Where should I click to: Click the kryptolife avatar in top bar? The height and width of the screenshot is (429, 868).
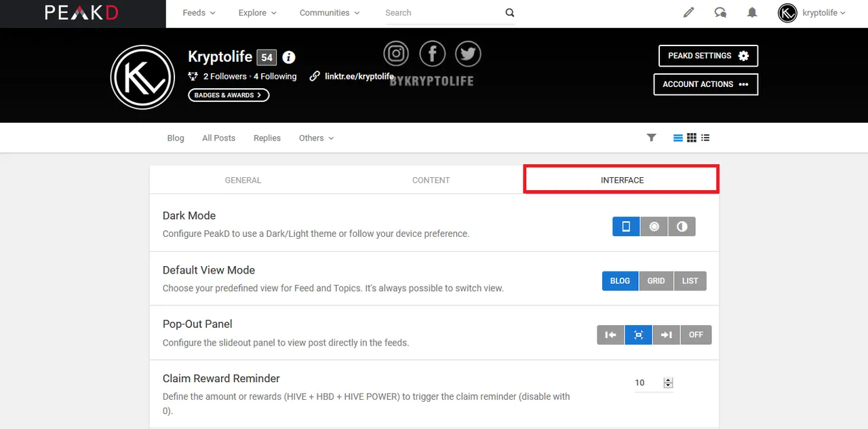(787, 13)
